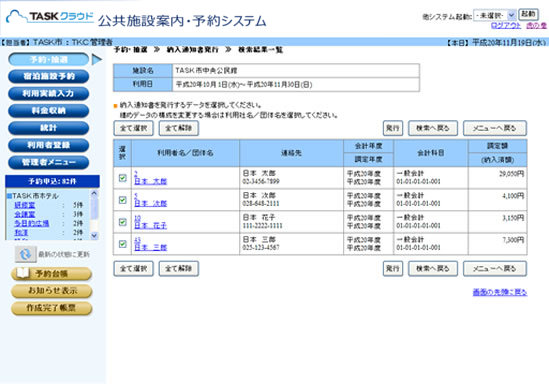
Task: Click the upper メニューへ戻る button
Action: pyautogui.click(x=495, y=128)
